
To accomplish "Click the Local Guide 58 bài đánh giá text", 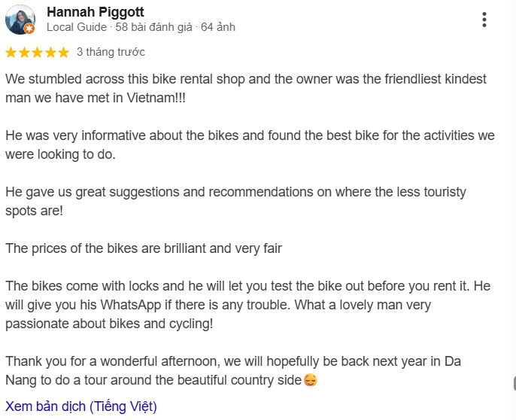I will click(120, 27).
